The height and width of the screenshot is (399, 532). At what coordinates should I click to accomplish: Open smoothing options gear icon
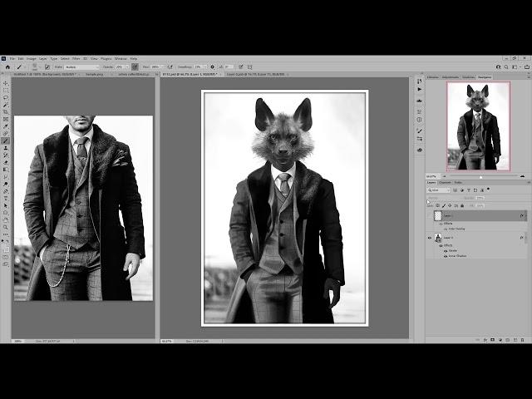(x=213, y=67)
